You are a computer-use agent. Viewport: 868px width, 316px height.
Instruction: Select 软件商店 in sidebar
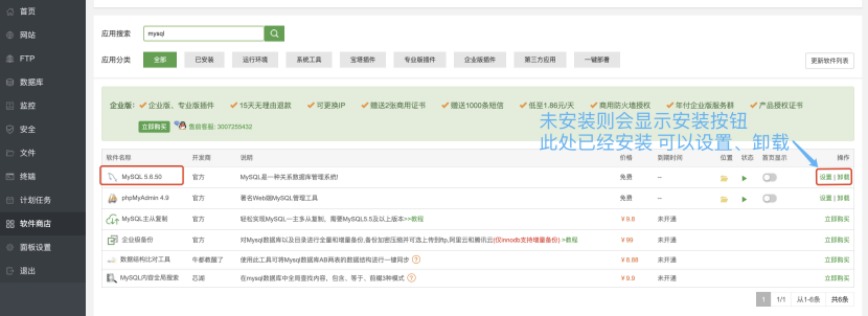[35, 224]
